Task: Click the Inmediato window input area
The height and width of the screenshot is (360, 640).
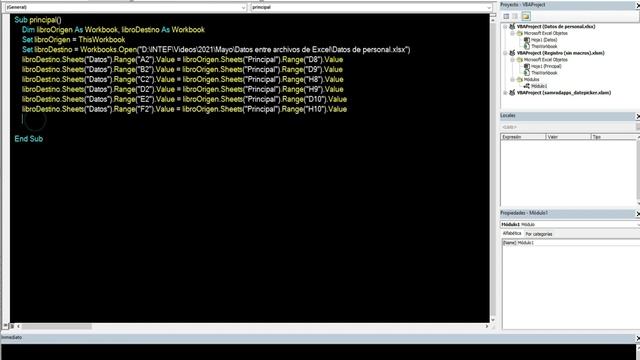Action: 318,352
